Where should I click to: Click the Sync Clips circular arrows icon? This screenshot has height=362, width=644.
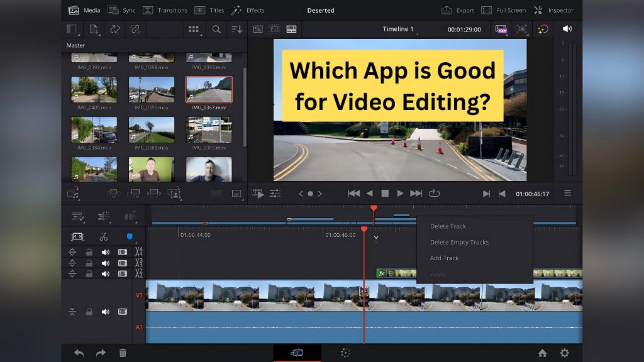click(x=114, y=29)
